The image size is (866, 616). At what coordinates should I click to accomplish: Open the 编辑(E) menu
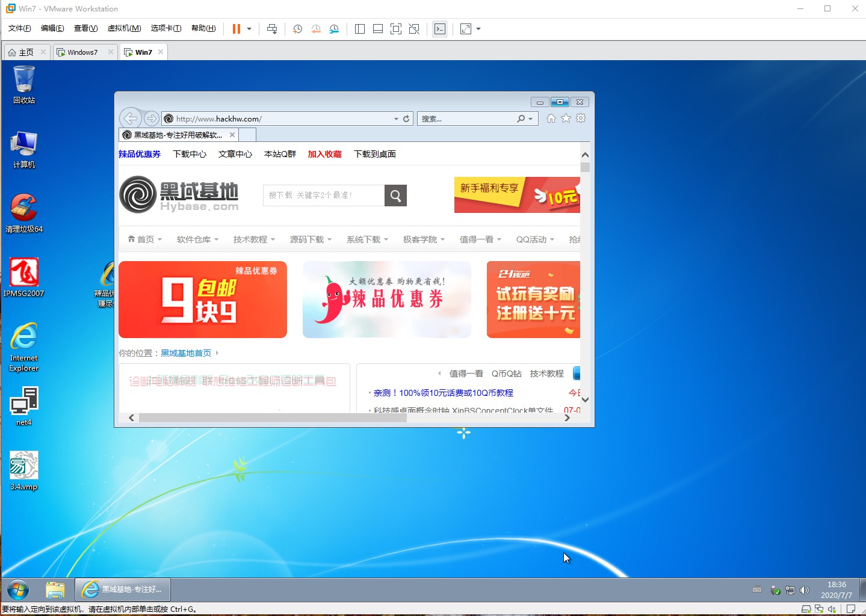(52, 28)
